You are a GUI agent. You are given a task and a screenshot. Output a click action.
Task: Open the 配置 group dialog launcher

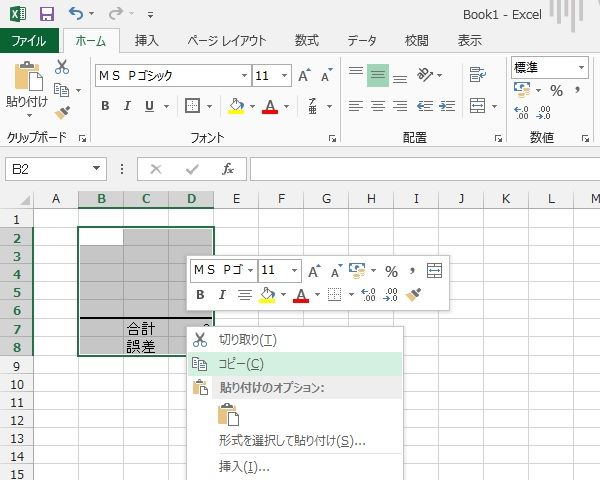[x=498, y=139]
